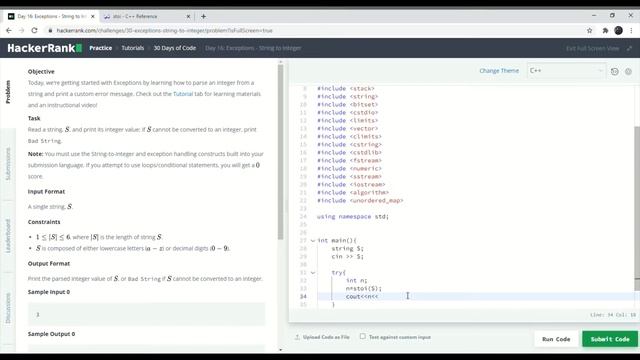This screenshot has width=640, height=360.
Task: Open the Day 16 Exceptions breadcrumb
Action: click(x=253, y=48)
